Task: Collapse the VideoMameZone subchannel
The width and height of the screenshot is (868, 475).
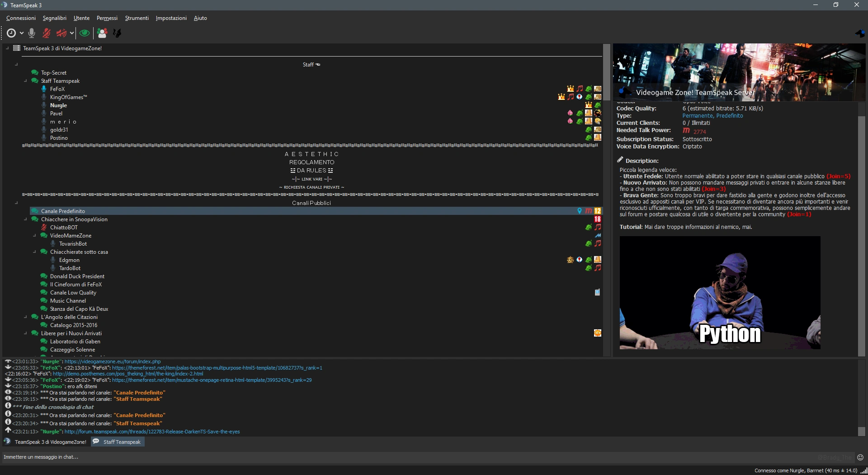Action: coord(34,235)
